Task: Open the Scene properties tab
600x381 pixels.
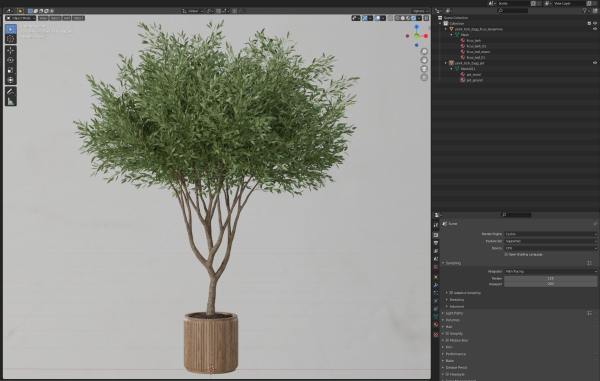Action: pyautogui.click(x=436, y=259)
